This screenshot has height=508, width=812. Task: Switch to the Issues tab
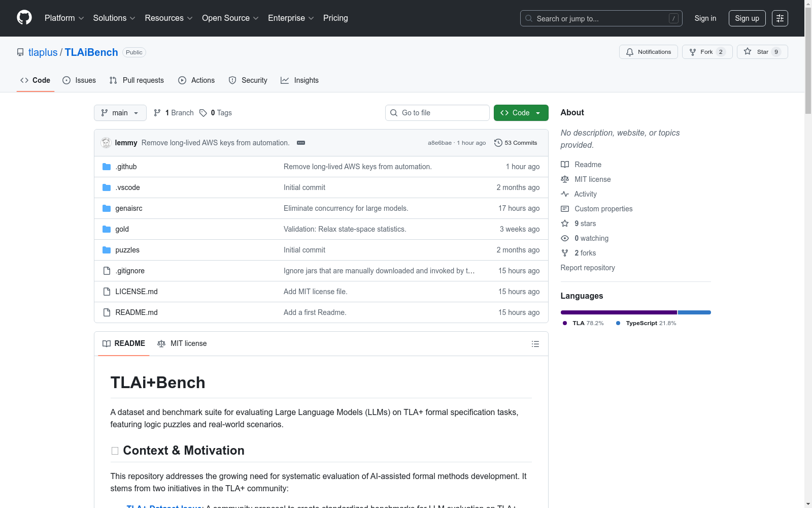[x=79, y=80]
